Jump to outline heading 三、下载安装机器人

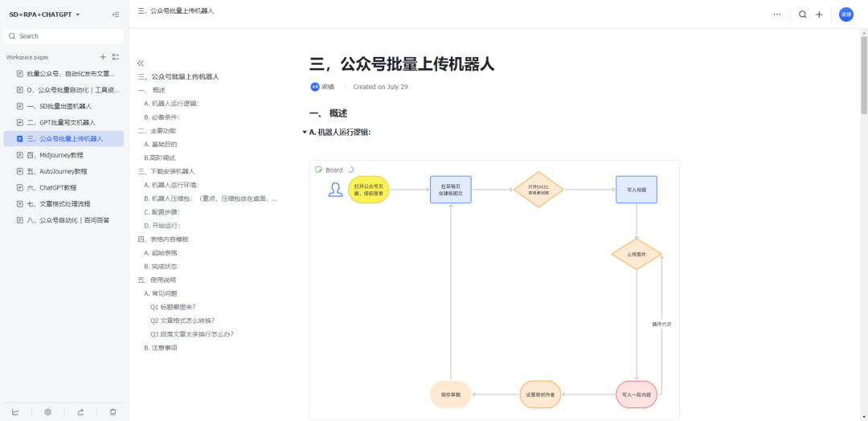[166, 171]
